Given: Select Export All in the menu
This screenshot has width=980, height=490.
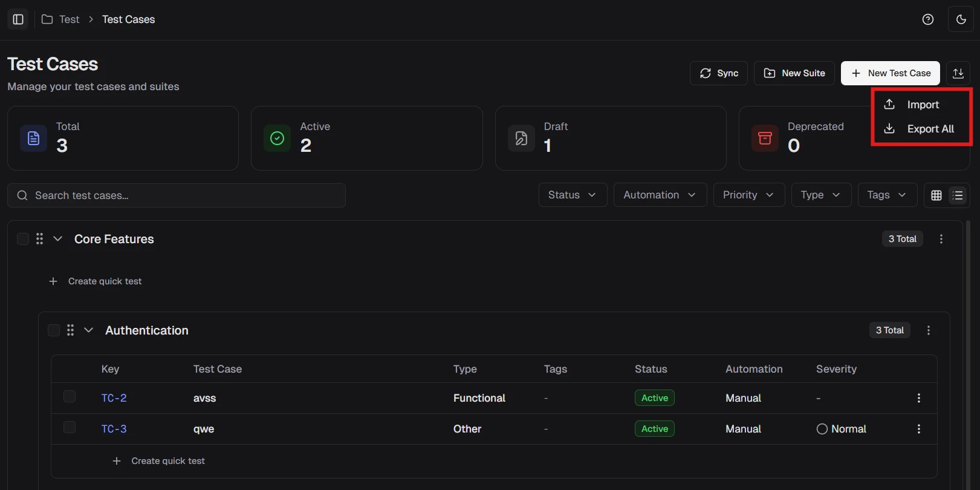Looking at the screenshot, I should [x=930, y=129].
